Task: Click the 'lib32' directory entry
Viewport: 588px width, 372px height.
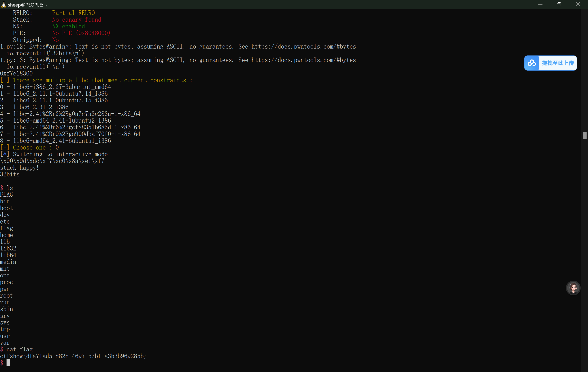Action: [x=8, y=249]
